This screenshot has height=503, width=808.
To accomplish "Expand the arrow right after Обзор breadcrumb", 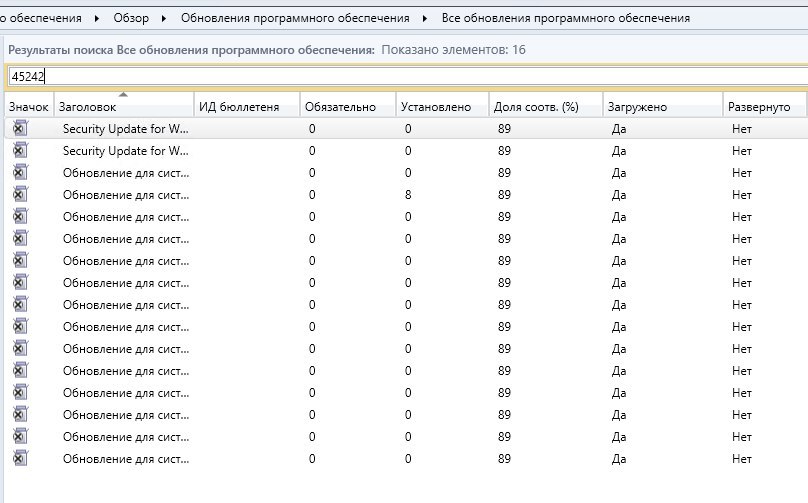I will coord(164,19).
